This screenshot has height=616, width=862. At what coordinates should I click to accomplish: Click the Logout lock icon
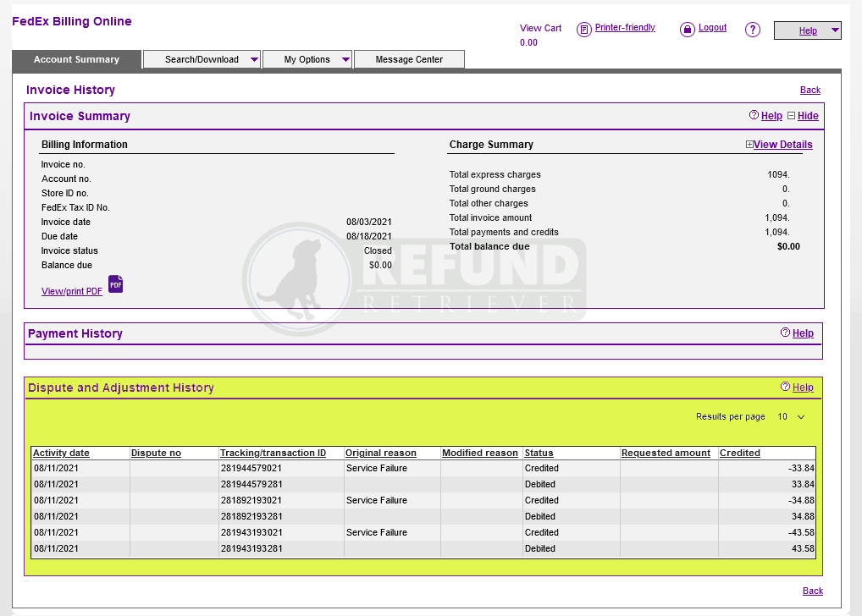pos(688,30)
